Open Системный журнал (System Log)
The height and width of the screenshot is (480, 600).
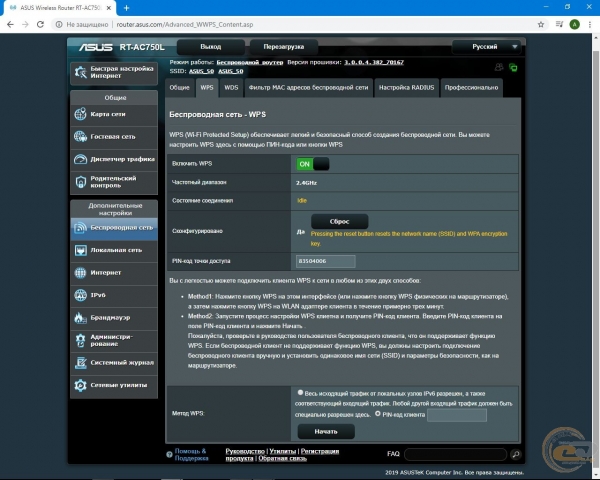tap(113, 362)
